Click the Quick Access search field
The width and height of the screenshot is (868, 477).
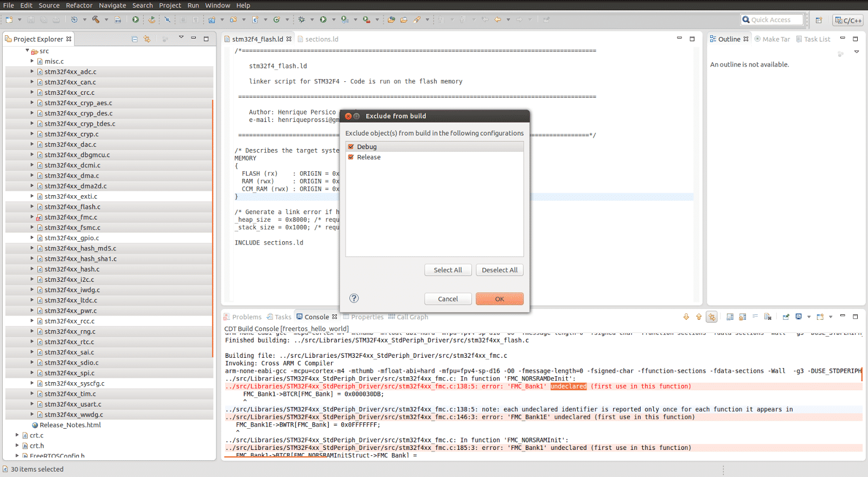(x=772, y=20)
